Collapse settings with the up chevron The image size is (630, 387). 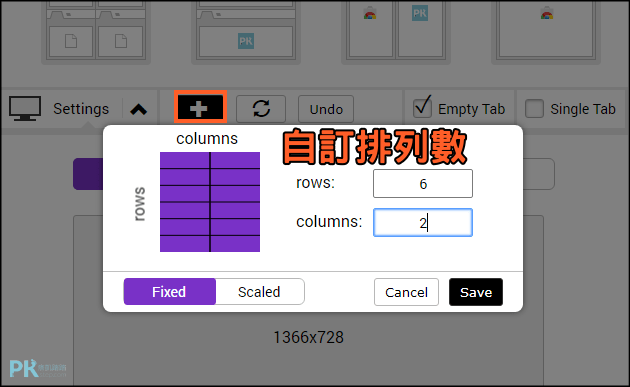tap(139, 109)
